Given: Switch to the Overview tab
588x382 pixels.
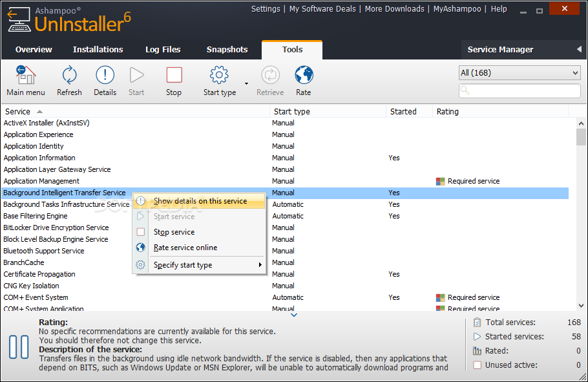Looking at the screenshot, I should [34, 50].
